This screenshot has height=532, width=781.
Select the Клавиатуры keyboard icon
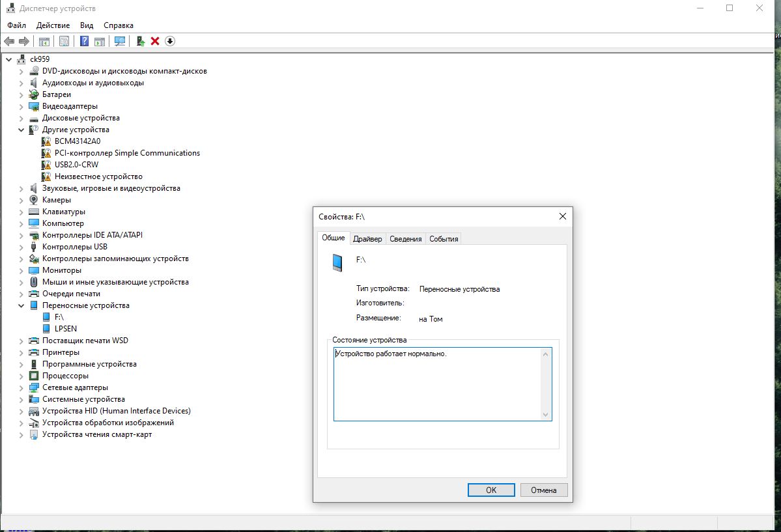tap(34, 212)
